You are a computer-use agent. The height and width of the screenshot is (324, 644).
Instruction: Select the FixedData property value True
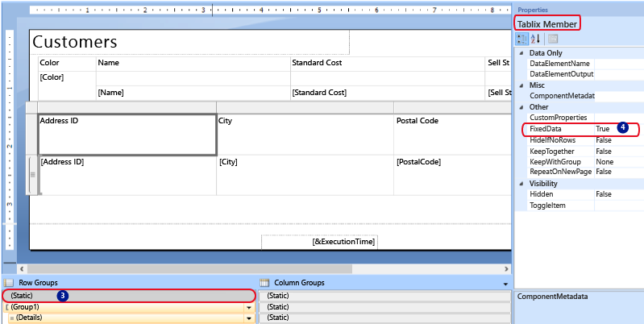(603, 129)
